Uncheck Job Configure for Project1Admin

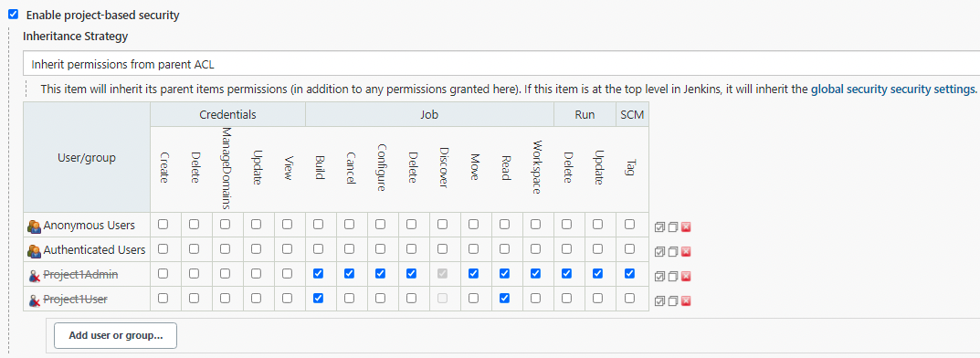(380, 273)
